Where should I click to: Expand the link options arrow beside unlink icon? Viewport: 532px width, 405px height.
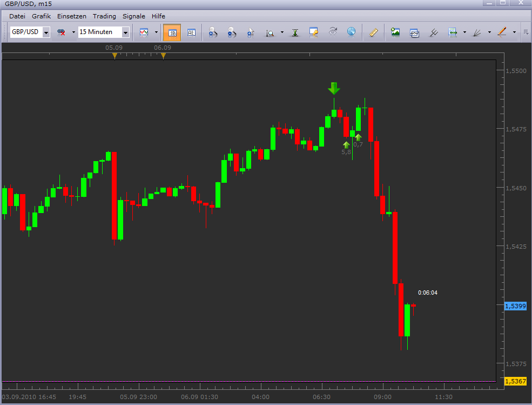click(x=73, y=32)
